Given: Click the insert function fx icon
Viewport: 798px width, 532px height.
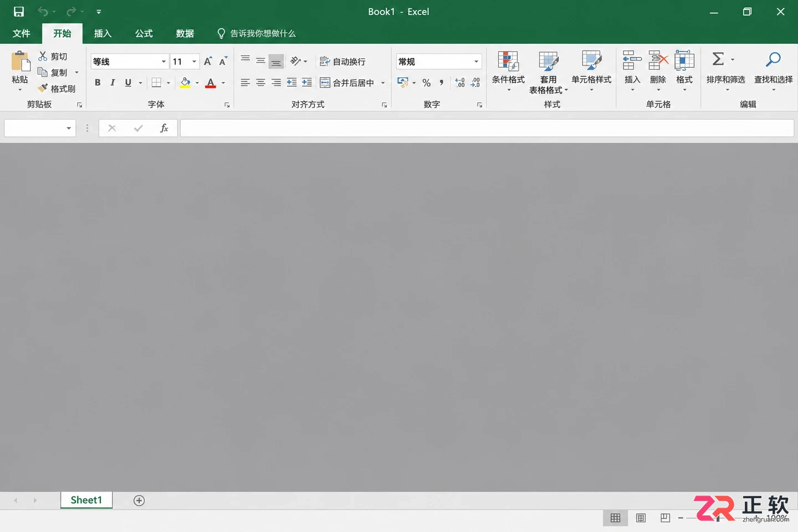Looking at the screenshot, I should click(x=164, y=128).
